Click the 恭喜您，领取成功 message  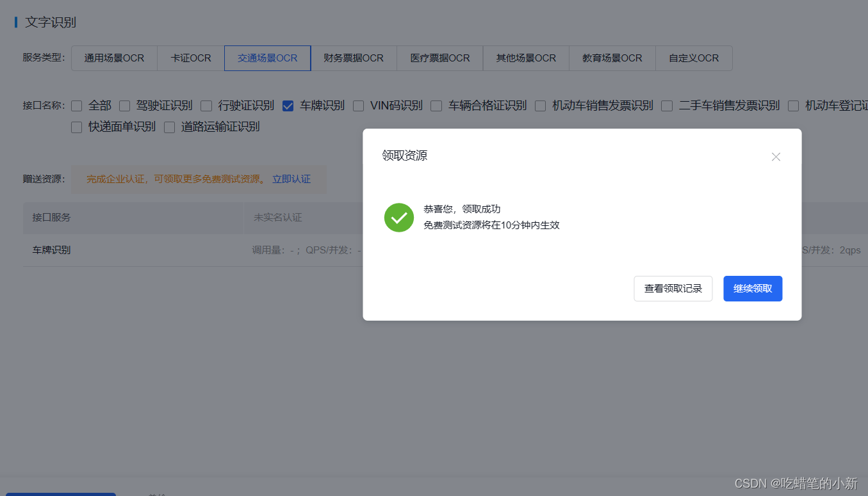[462, 209]
